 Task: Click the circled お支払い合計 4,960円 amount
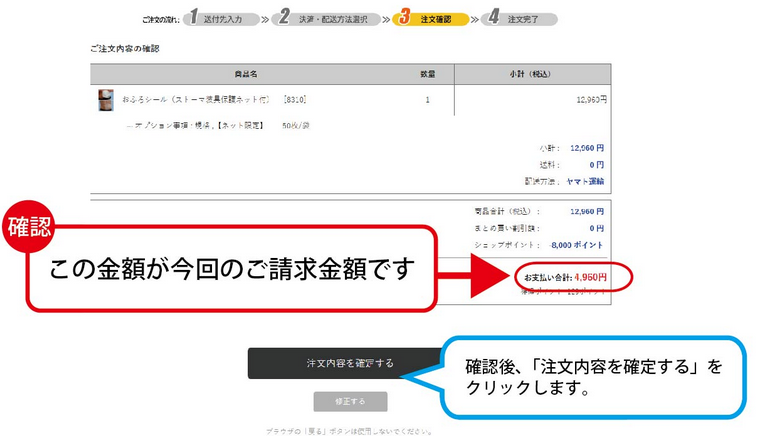(x=564, y=277)
